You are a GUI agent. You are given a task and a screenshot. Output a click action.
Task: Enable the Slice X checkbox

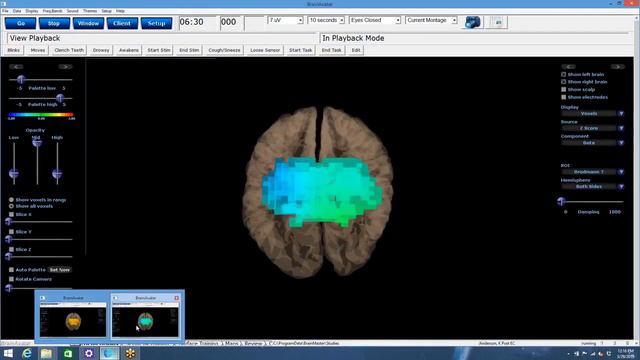pos(11,214)
